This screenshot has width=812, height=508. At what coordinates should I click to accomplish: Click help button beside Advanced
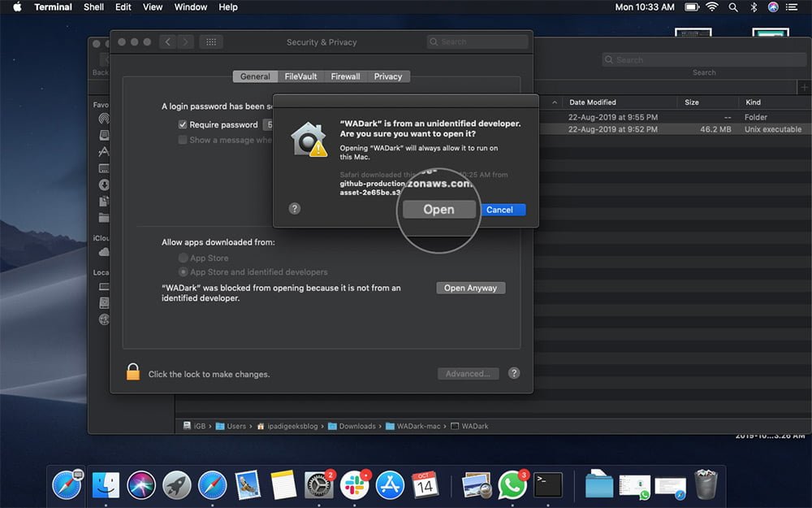(x=514, y=373)
